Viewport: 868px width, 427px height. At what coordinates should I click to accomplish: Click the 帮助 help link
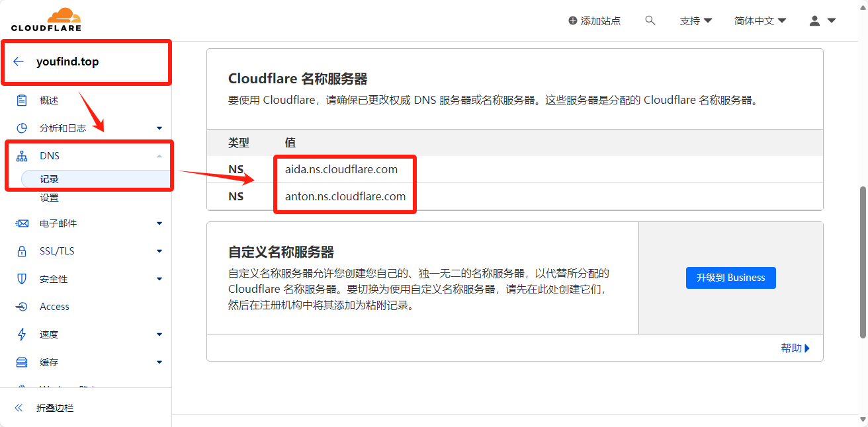[x=795, y=348]
